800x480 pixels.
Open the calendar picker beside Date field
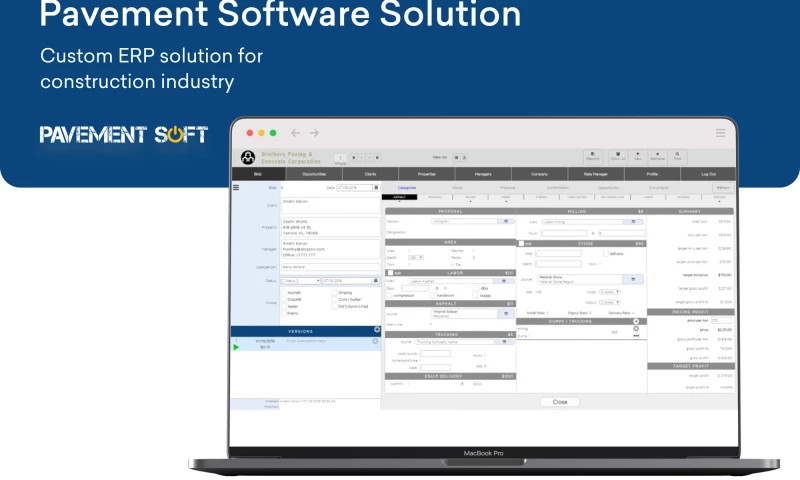coord(376,188)
